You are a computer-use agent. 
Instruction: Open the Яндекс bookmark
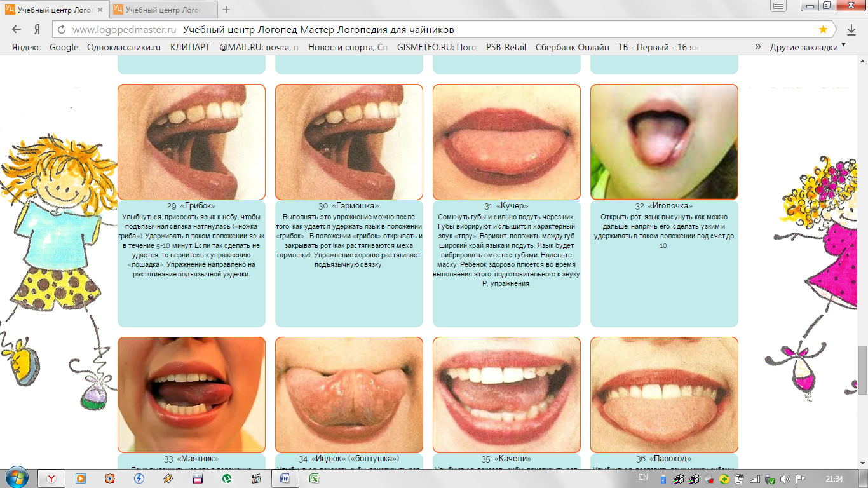tap(26, 47)
